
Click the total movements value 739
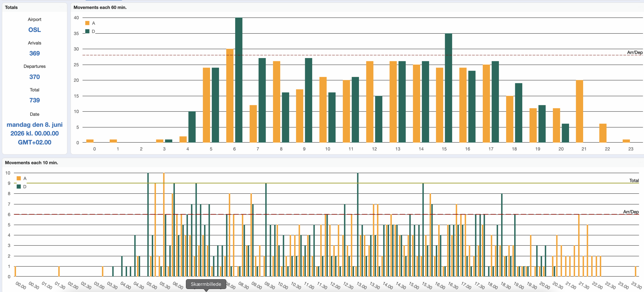(34, 100)
